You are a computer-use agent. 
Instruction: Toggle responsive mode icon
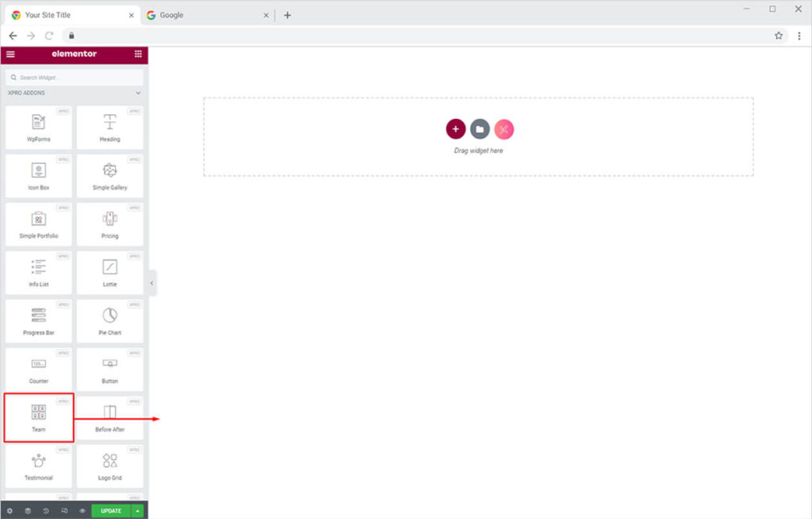click(x=64, y=511)
